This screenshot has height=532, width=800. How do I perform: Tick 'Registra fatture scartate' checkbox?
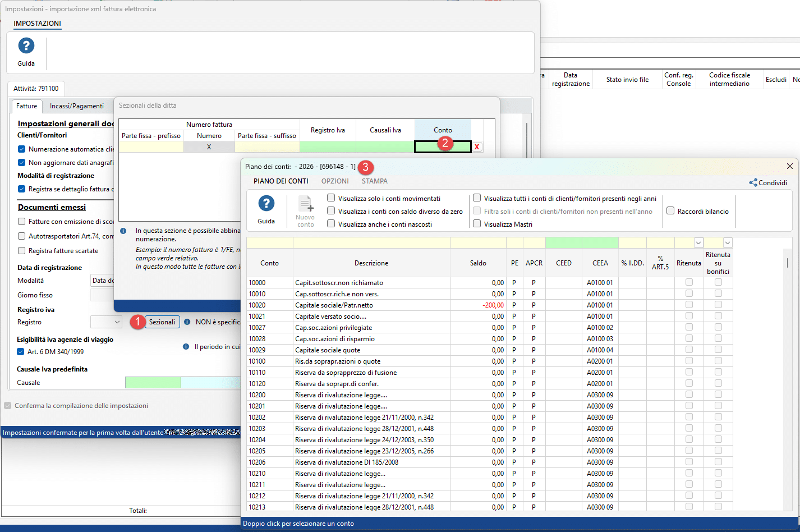[x=22, y=251]
